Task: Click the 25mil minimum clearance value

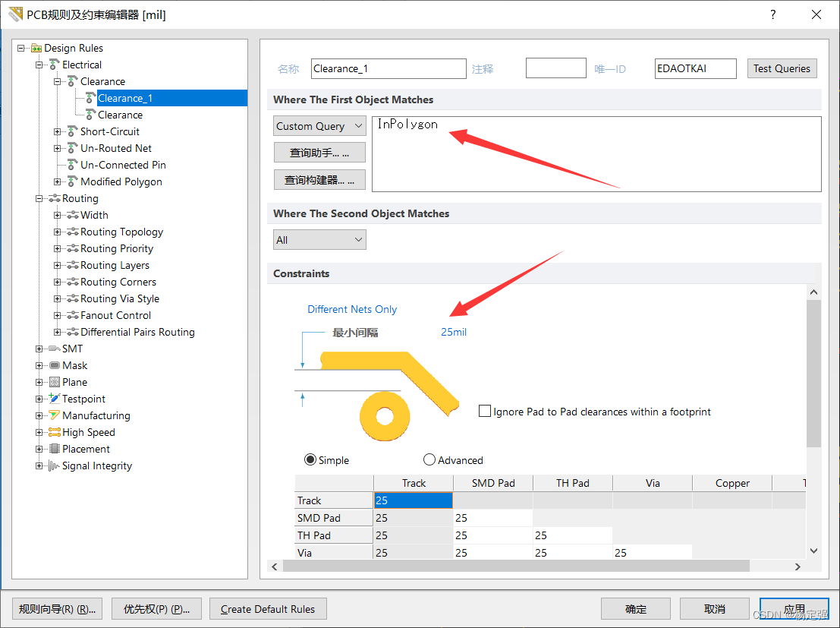Action: 454,332
